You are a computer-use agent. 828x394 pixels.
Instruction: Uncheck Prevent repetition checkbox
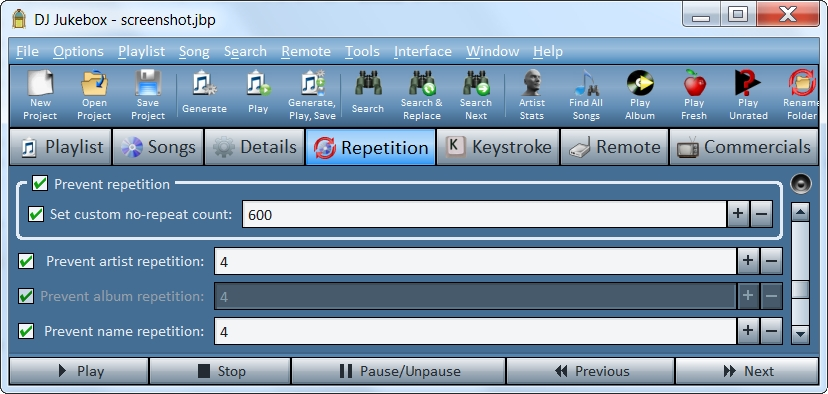pyautogui.click(x=40, y=183)
